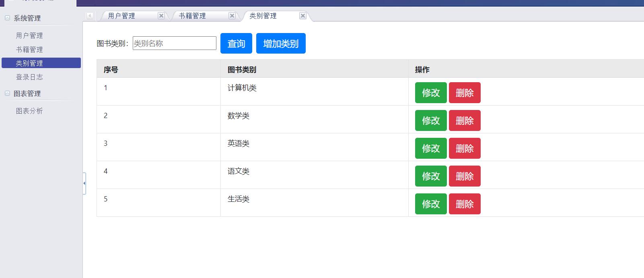Edit the 生活类 row
This screenshot has width=644, height=278.
tap(431, 204)
